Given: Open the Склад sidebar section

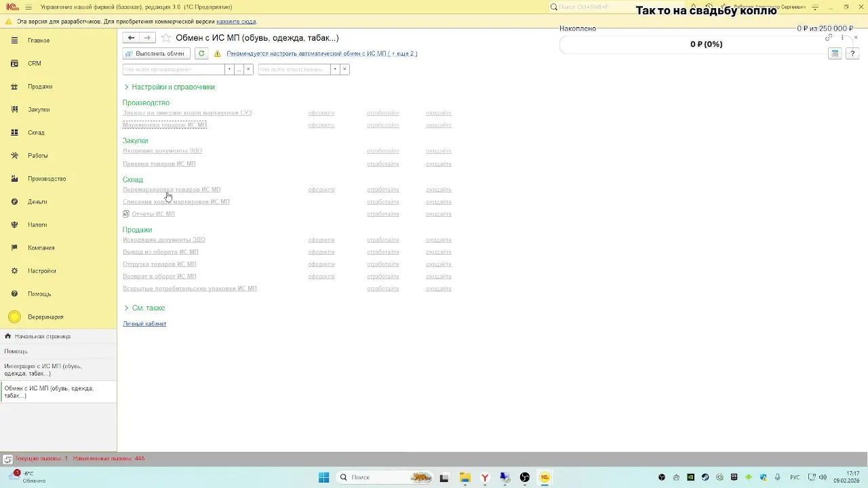Looking at the screenshot, I should [36, 133].
